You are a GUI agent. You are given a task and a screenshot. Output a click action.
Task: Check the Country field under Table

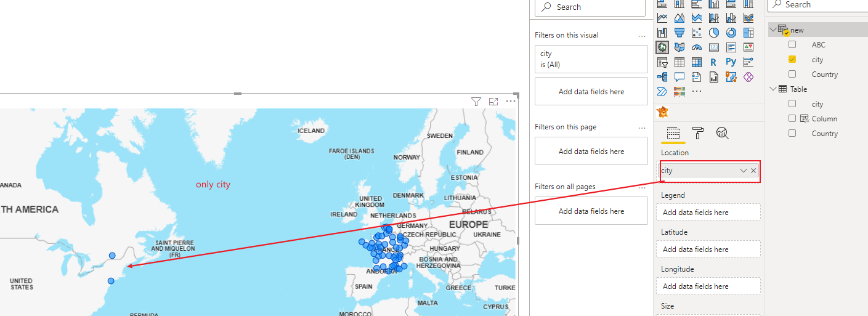792,133
